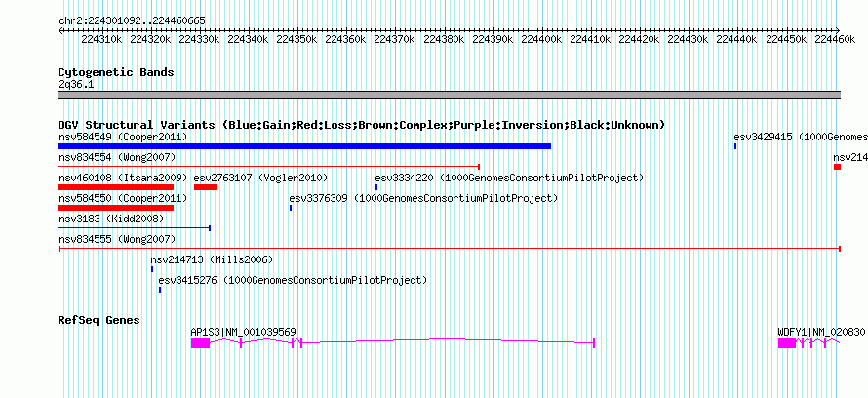Click the 224310k ruler tick label
868x398 pixels.
click(x=101, y=39)
